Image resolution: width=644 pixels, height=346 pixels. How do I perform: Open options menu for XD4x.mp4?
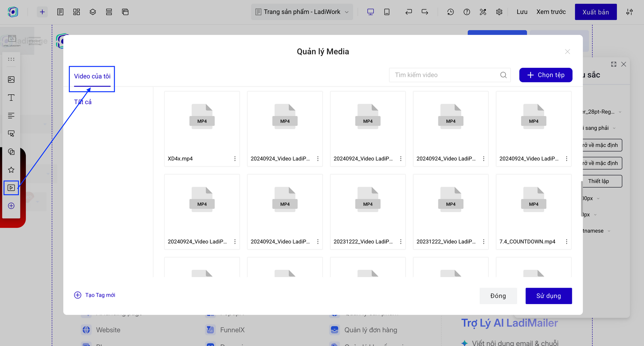point(235,159)
